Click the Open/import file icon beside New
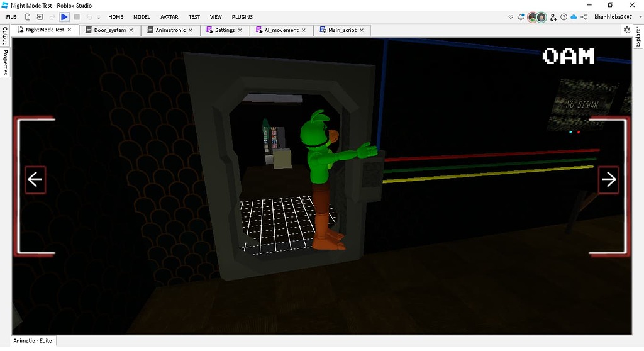 tap(40, 17)
